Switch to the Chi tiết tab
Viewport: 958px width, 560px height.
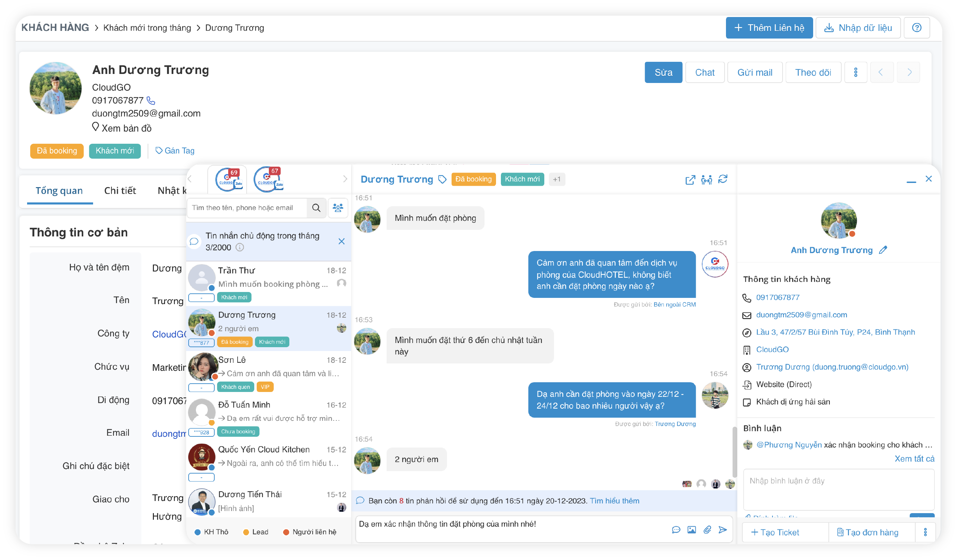tap(120, 191)
